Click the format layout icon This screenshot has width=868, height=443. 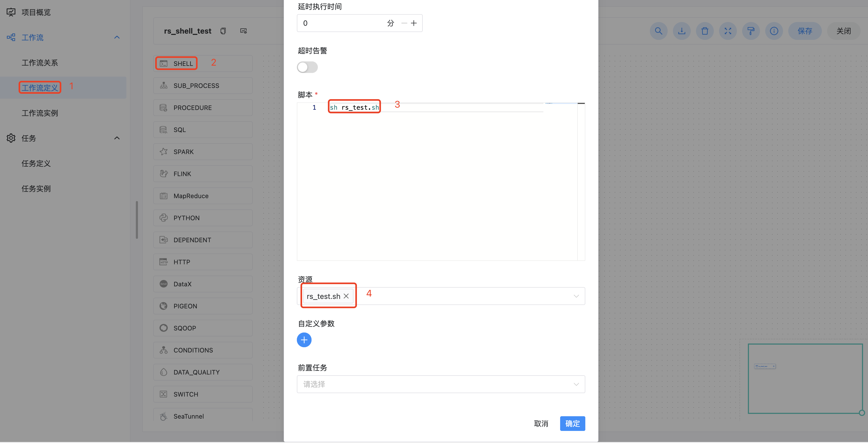point(751,31)
